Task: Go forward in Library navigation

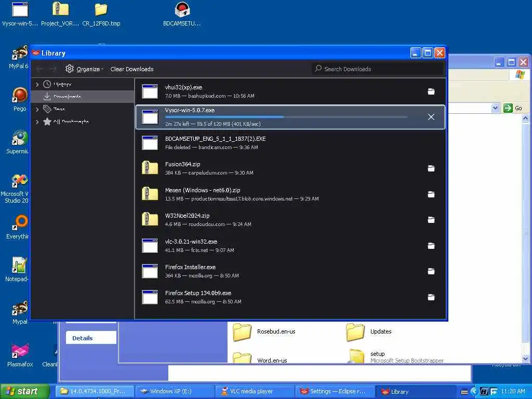Action: tap(53, 69)
